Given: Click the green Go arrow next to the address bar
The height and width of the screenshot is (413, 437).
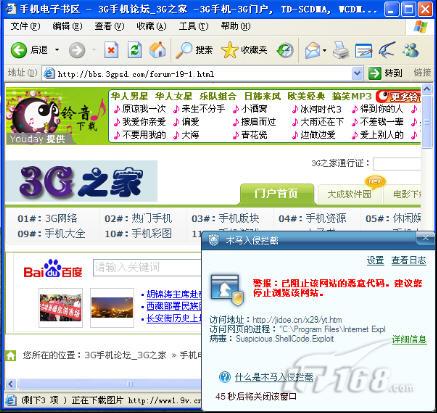Looking at the screenshot, I should [x=374, y=73].
